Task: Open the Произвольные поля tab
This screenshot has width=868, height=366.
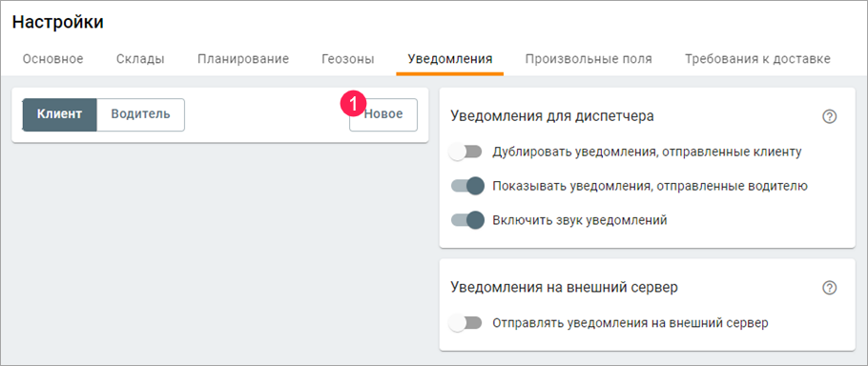Action: (589, 59)
